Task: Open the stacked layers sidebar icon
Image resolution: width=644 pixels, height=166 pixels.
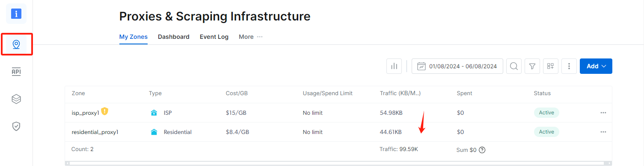Action: [16, 99]
